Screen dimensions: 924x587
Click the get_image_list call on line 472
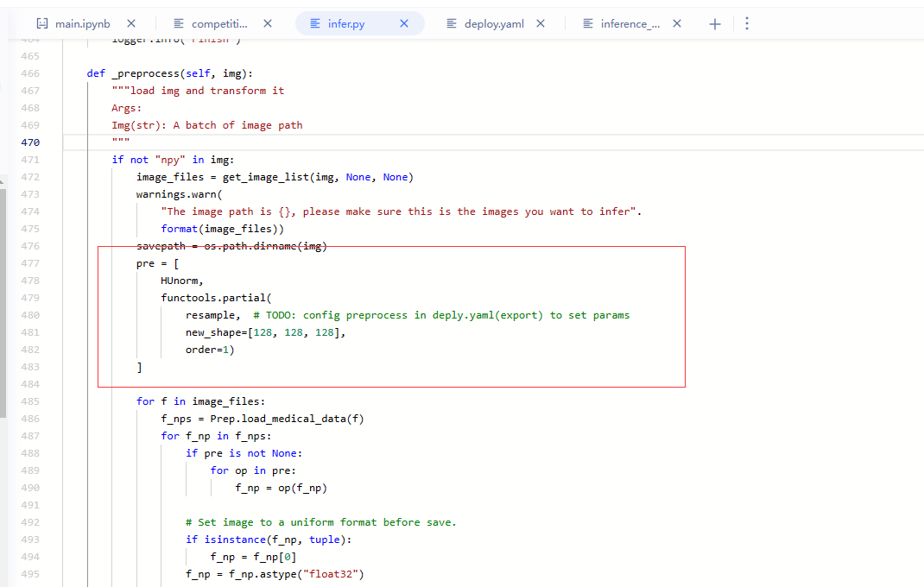tap(318, 178)
